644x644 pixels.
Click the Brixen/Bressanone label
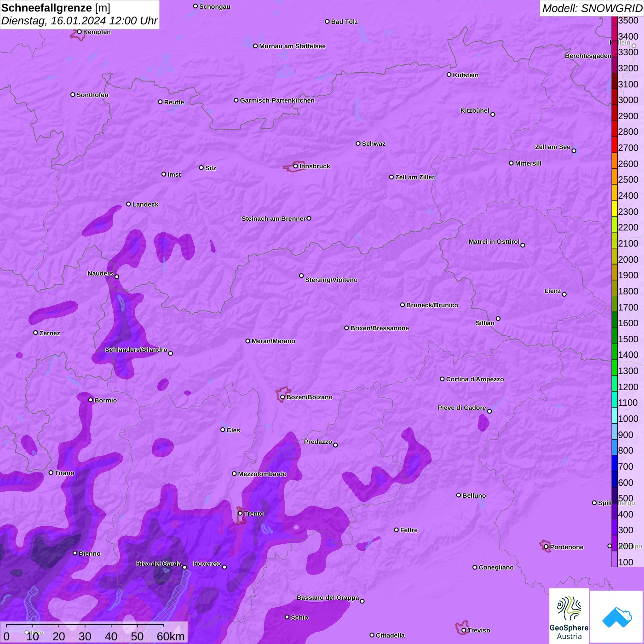tap(380, 328)
